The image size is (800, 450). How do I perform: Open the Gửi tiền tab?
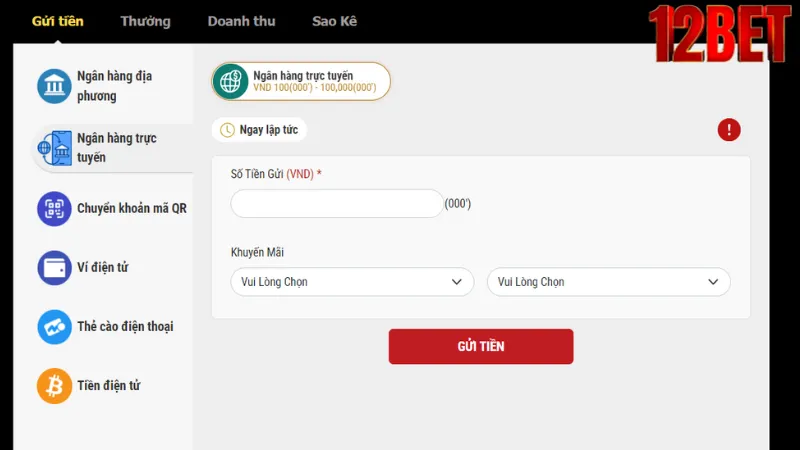click(58, 21)
